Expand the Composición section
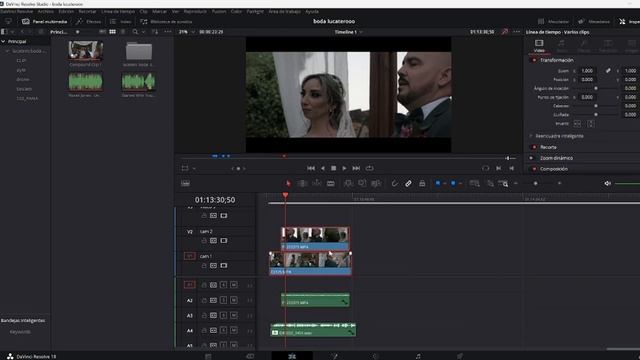This screenshot has width=640, height=360. [x=554, y=169]
